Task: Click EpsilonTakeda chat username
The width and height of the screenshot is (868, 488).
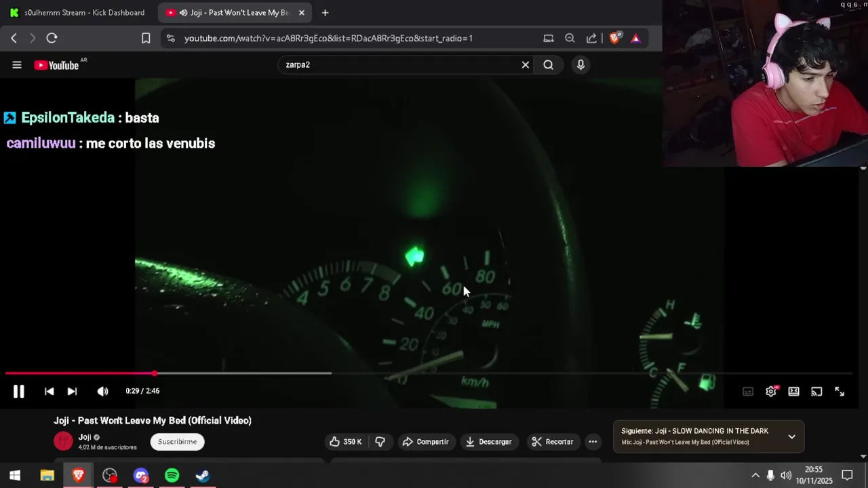Action: 68,118
